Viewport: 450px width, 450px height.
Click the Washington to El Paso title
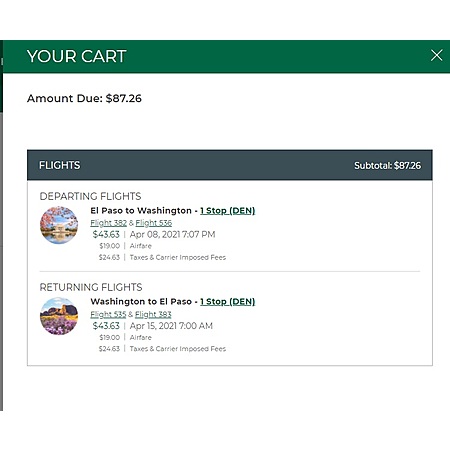[141, 302]
